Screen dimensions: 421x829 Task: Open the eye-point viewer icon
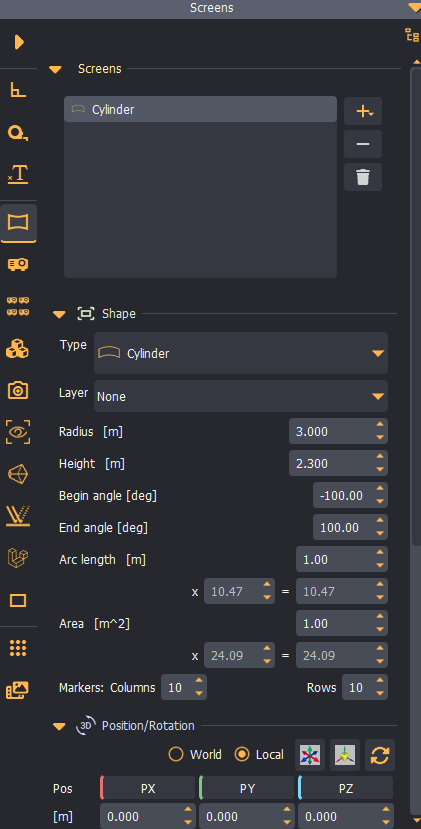(x=19, y=432)
